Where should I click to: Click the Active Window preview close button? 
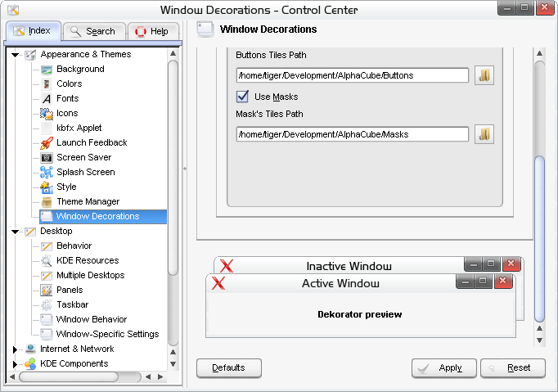click(503, 282)
